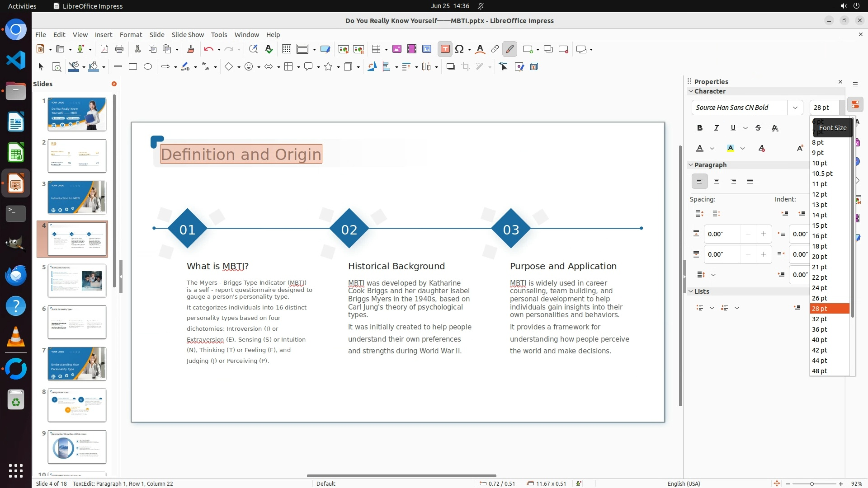Open the Slide Show menu
Screen dimensions: 868x488
tap(188, 35)
